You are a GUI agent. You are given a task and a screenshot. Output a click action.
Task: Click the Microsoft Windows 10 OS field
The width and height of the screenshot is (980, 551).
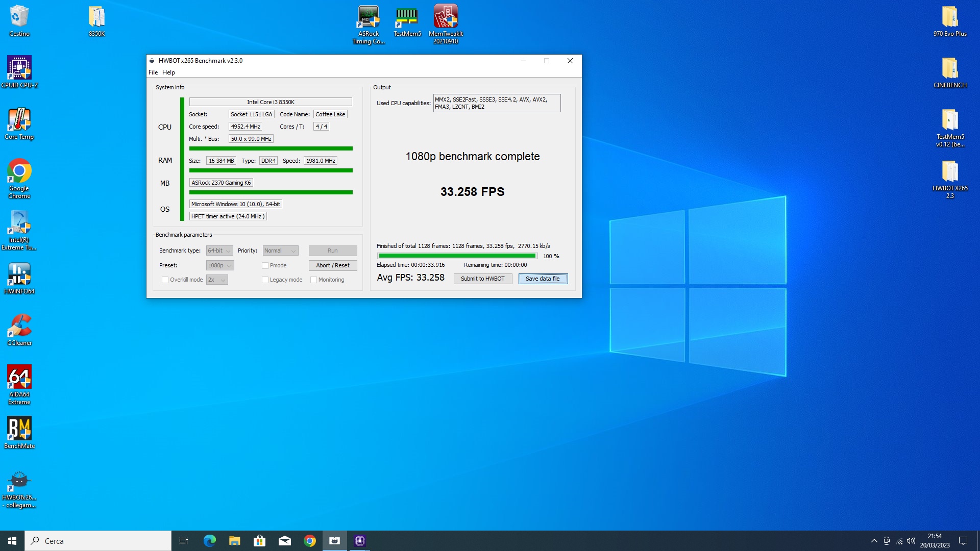[x=236, y=204]
